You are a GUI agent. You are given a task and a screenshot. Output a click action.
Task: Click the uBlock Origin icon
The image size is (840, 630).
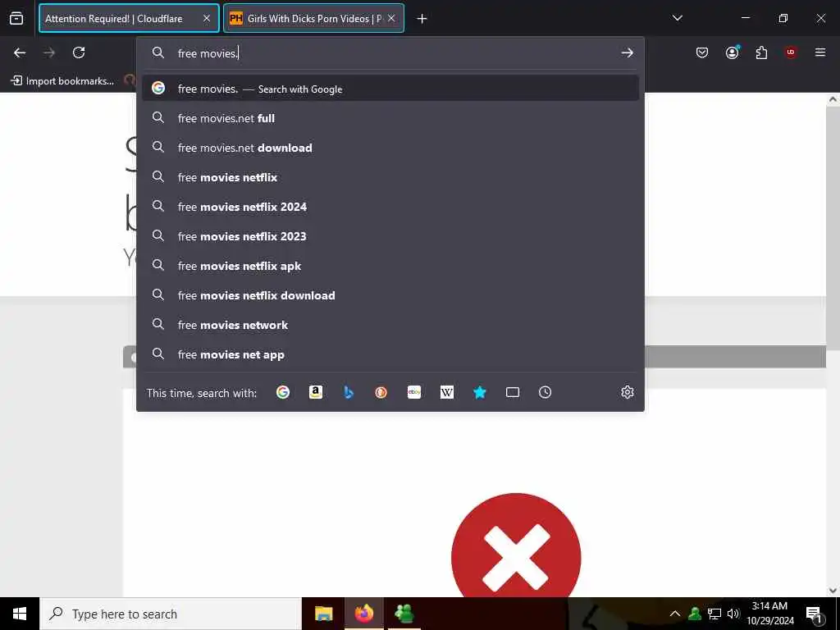click(790, 52)
